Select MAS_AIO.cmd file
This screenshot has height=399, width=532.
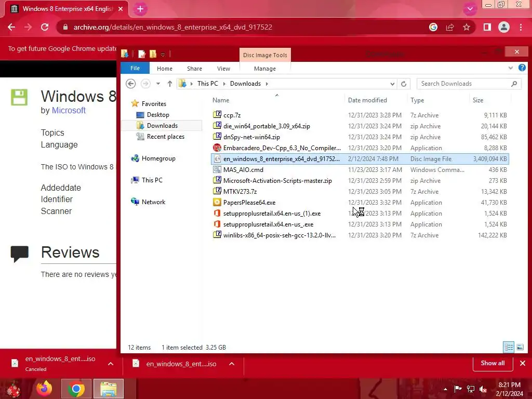[360, 170]
